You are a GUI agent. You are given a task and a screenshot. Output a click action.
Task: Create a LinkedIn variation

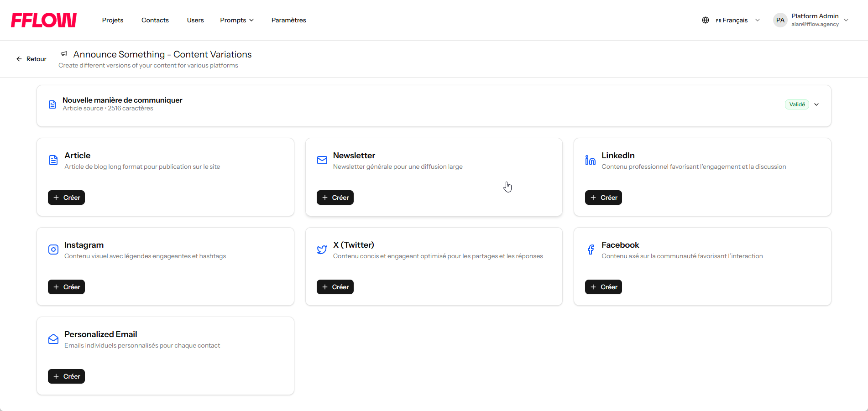[603, 198]
